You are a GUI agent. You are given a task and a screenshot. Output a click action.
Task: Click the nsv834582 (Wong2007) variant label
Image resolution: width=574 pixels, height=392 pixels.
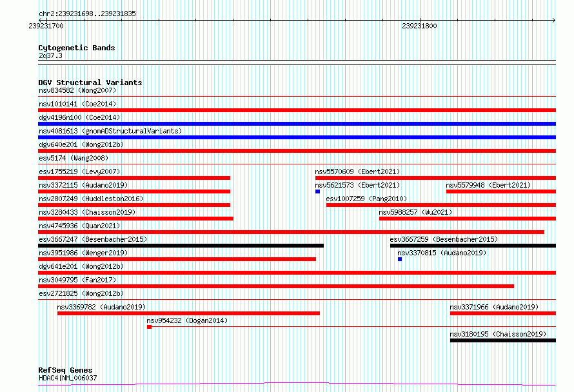click(77, 90)
